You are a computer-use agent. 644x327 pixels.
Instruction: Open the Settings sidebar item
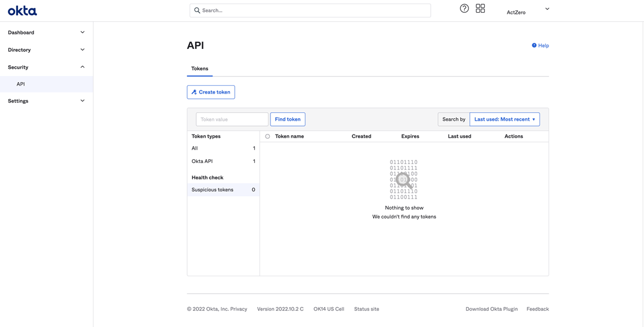tap(46, 101)
